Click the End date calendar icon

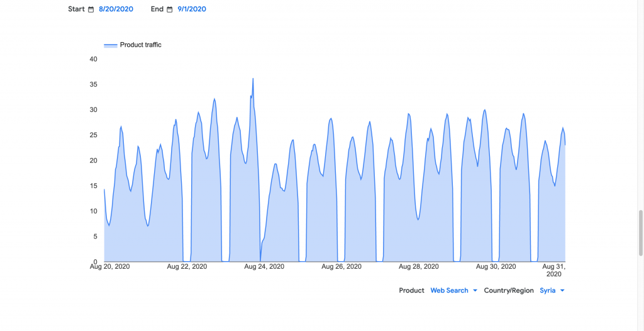point(170,9)
